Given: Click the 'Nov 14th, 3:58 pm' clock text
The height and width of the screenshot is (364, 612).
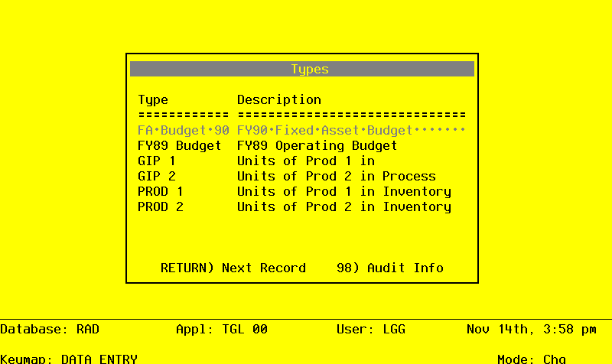Looking at the screenshot, I should [x=532, y=330].
